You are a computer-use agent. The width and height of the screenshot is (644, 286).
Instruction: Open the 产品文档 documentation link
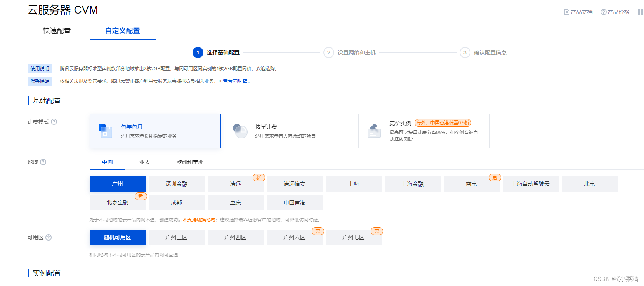578,12
